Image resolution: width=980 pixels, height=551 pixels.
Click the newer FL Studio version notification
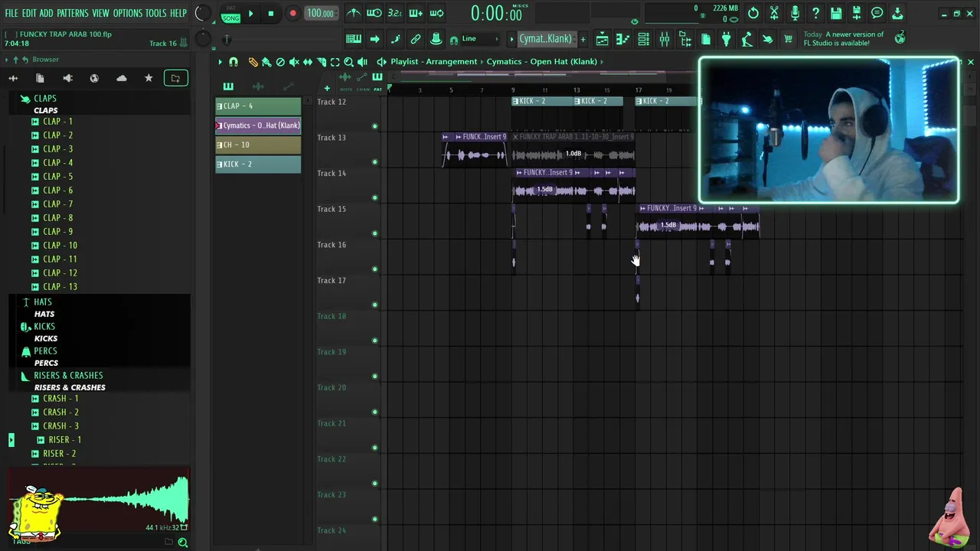(x=843, y=39)
